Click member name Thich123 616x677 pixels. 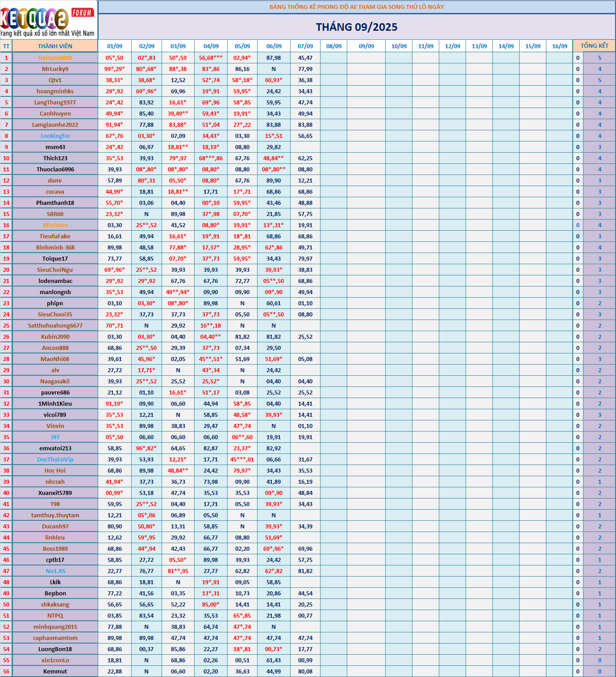[x=55, y=158]
